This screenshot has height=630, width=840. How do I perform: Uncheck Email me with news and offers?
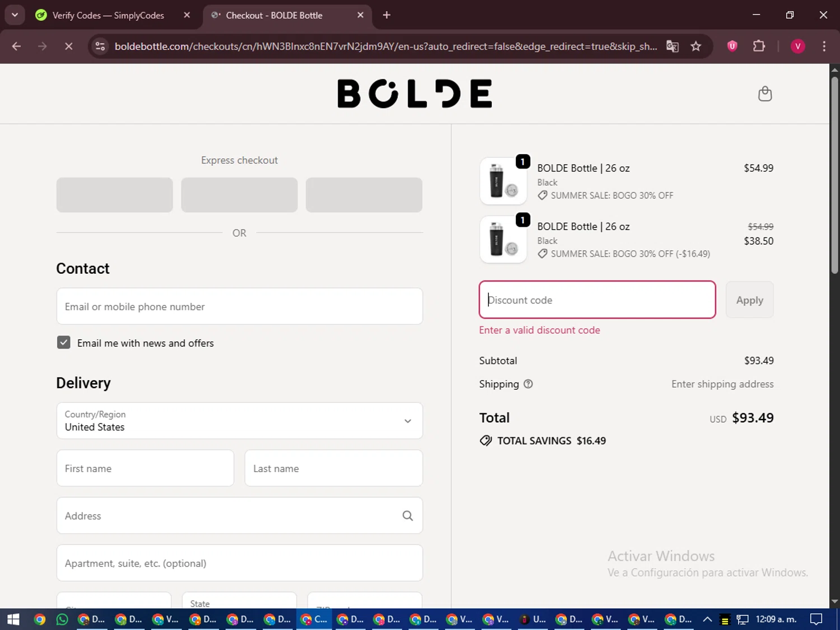(64, 343)
